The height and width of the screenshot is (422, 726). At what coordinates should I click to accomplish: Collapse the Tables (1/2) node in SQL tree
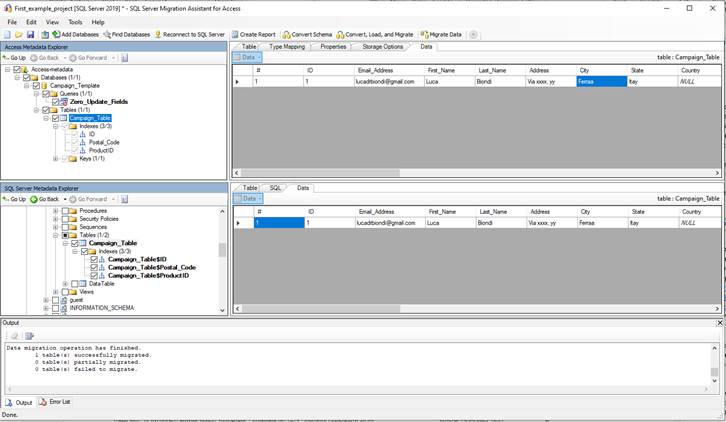[x=56, y=235]
